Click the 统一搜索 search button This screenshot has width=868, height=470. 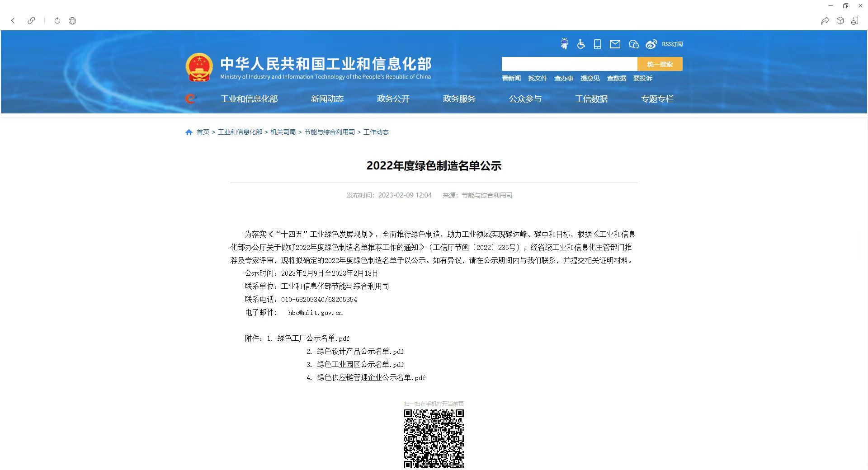660,64
